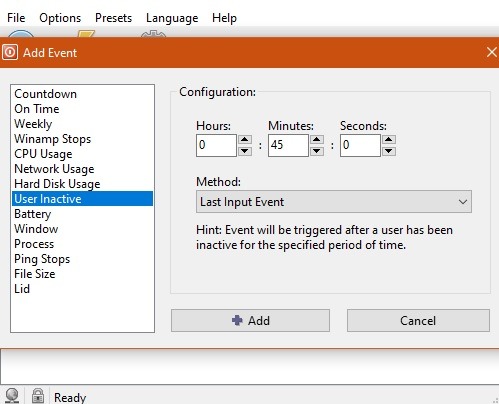Click the network globe status bar icon
499x404 pixels.
point(12,396)
